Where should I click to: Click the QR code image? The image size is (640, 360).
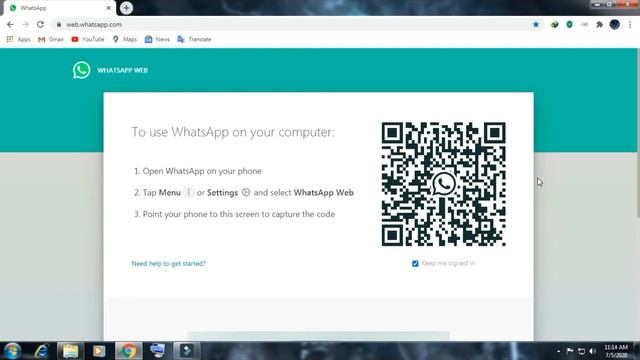[x=444, y=184]
